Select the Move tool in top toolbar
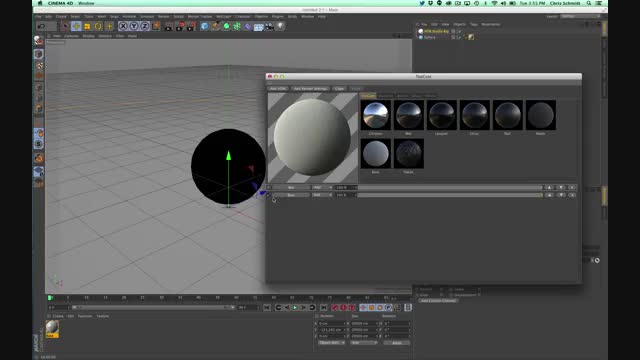This screenshot has width=640, height=360. click(x=76, y=26)
